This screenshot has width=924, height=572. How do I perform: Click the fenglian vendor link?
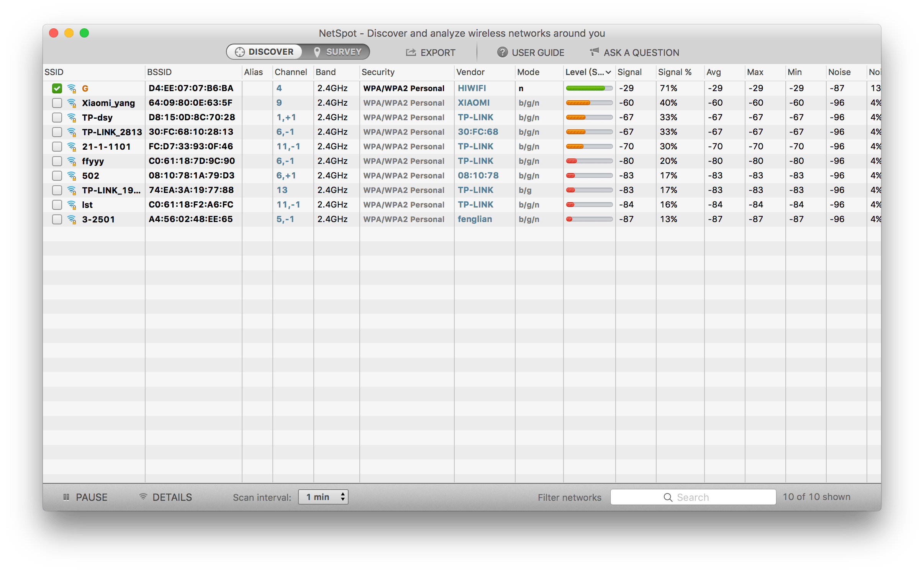click(x=475, y=219)
